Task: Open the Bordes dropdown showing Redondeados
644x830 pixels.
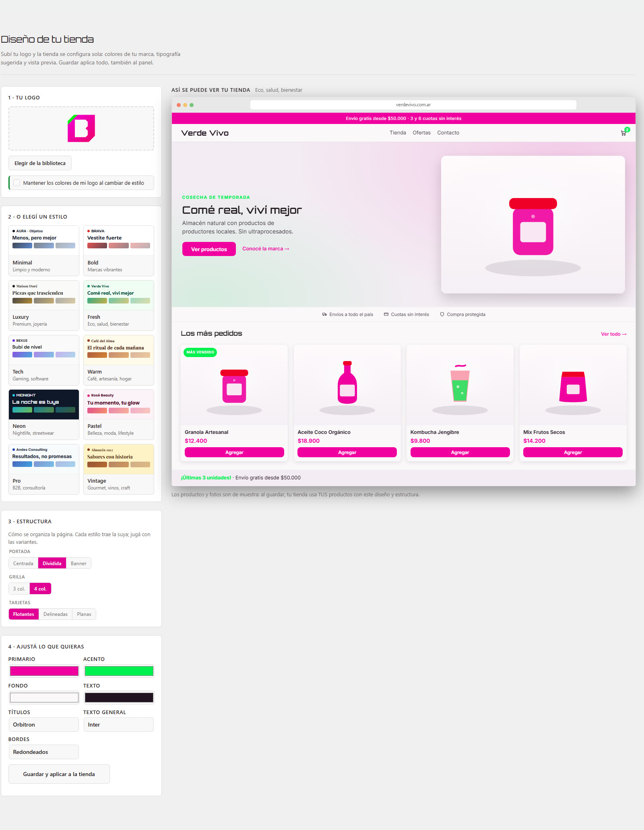Action: (43, 752)
